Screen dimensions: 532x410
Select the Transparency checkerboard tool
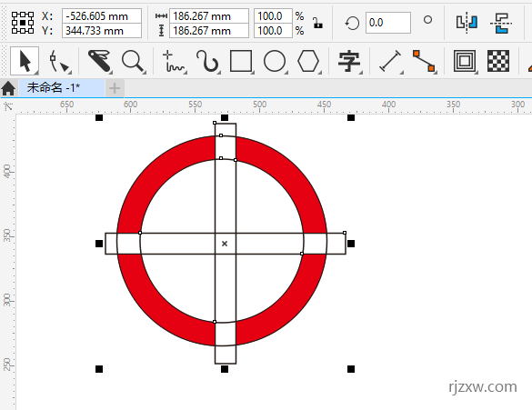[x=498, y=61]
